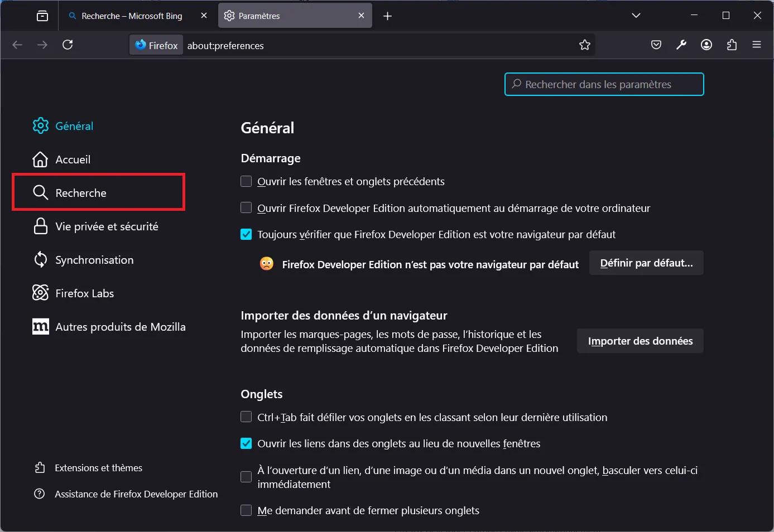Open Autres produits de Mozilla category
Screen dimensions: 774x532
click(x=109, y=327)
